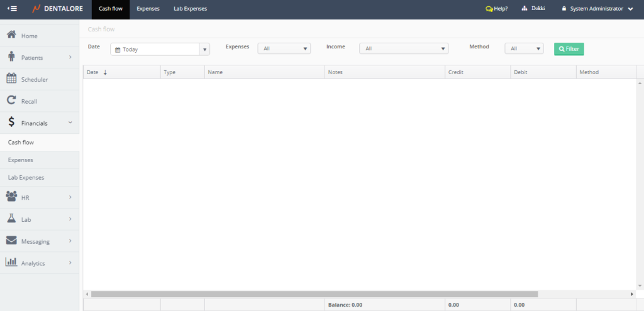Switch to the Lab Expenses top tab

click(x=190, y=9)
